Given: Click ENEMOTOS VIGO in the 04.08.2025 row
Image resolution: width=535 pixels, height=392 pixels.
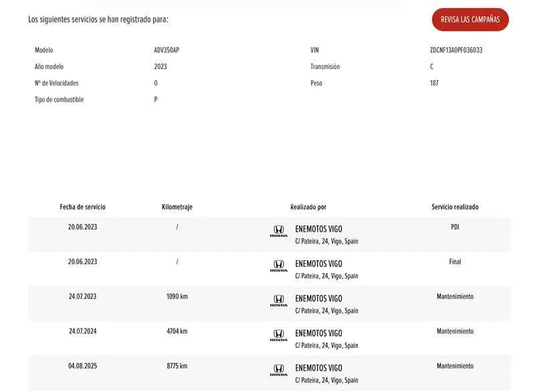Looking at the screenshot, I should coord(318,368).
